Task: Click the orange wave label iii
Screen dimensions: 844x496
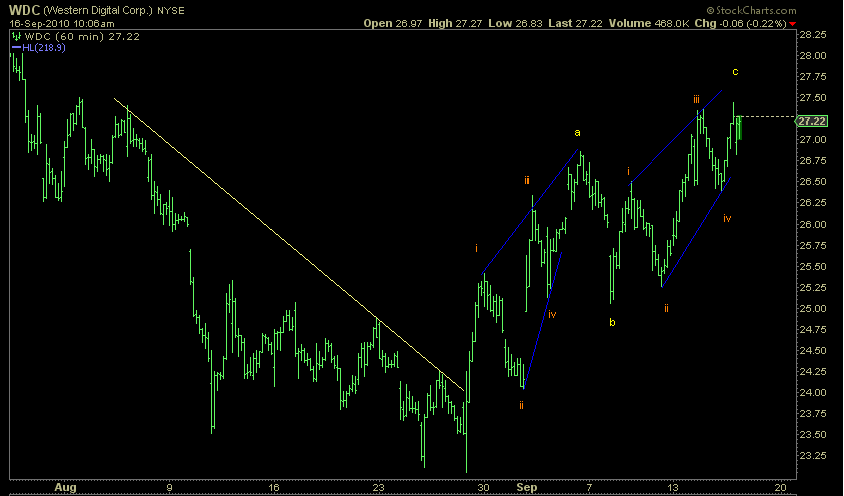Action: pos(696,99)
